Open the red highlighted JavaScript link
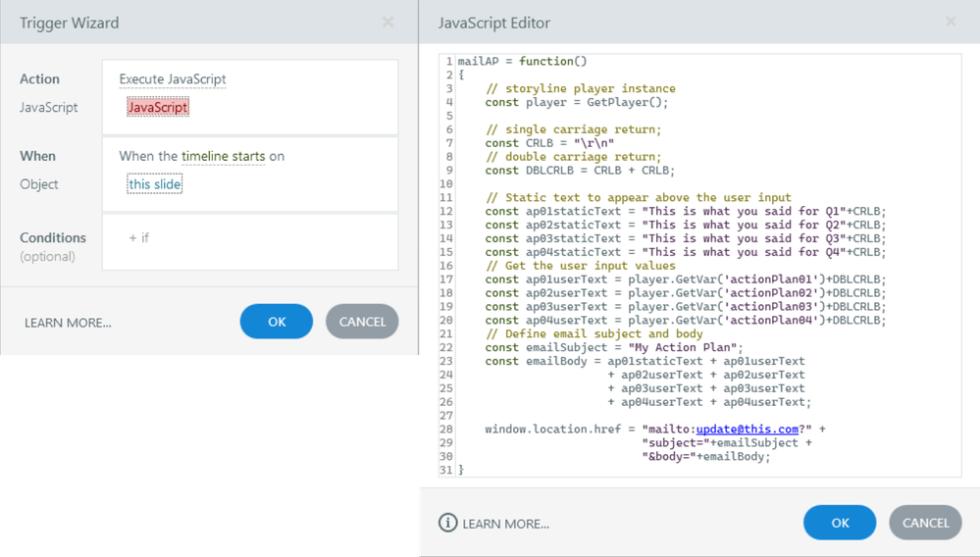 coord(157,108)
